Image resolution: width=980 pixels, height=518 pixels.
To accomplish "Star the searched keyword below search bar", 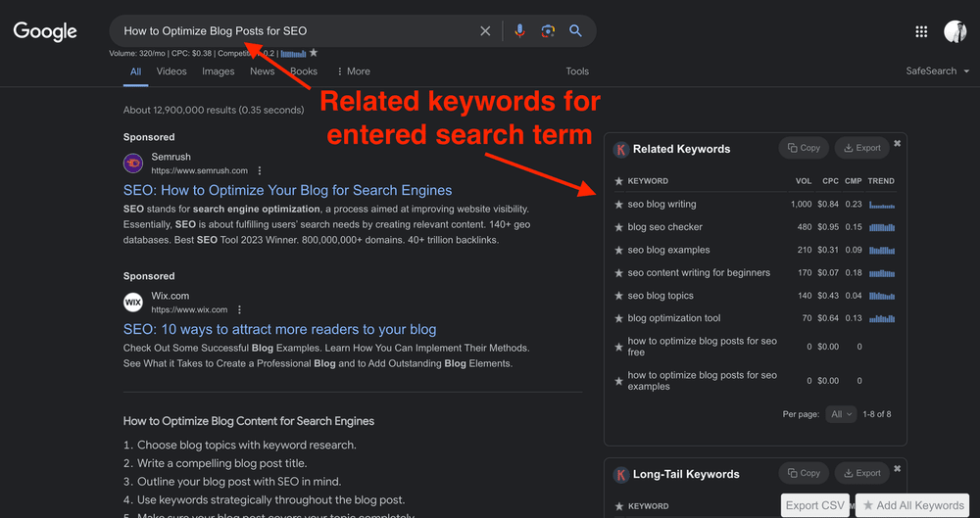I will click(x=314, y=53).
